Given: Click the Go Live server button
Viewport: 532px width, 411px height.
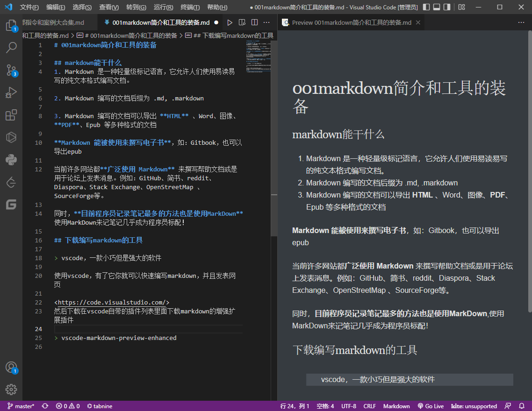Looking at the screenshot, I should coord(431,406).
